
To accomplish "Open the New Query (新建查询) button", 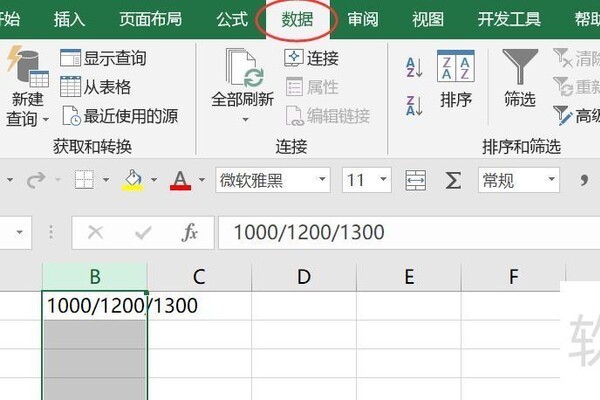I will click(x=28, y=87).
